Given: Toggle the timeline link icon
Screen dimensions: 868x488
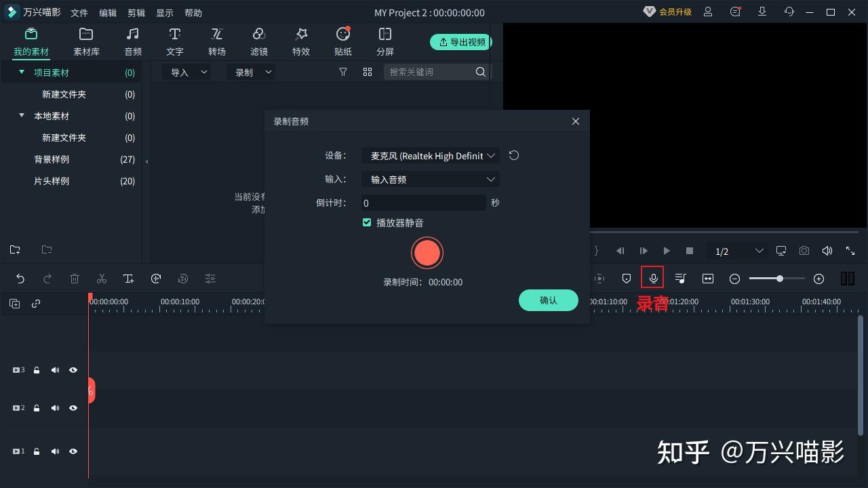Looking at the screenshot, I should pyautogui.click(x=36, y=304).
